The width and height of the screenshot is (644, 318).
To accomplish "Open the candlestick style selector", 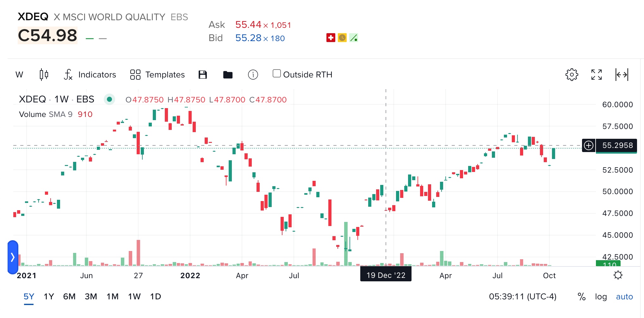I will pyautogui.click(x=44, y=75).
